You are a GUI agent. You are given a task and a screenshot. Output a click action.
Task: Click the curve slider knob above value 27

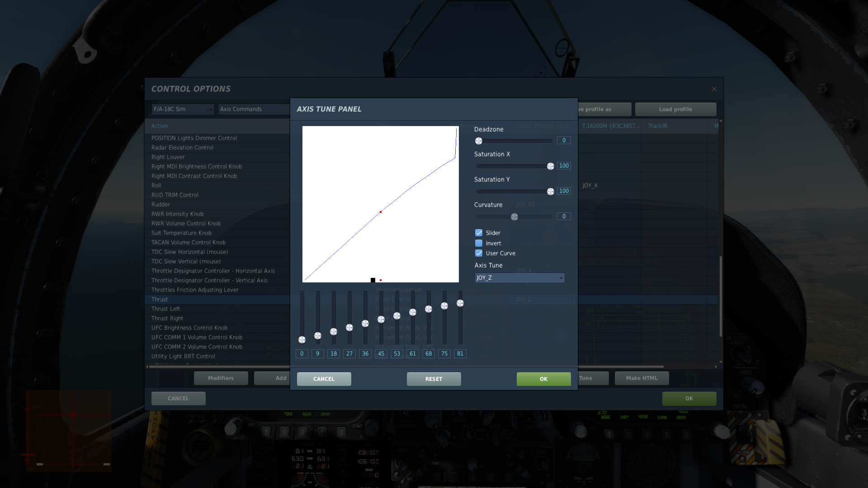pos(349,328)
